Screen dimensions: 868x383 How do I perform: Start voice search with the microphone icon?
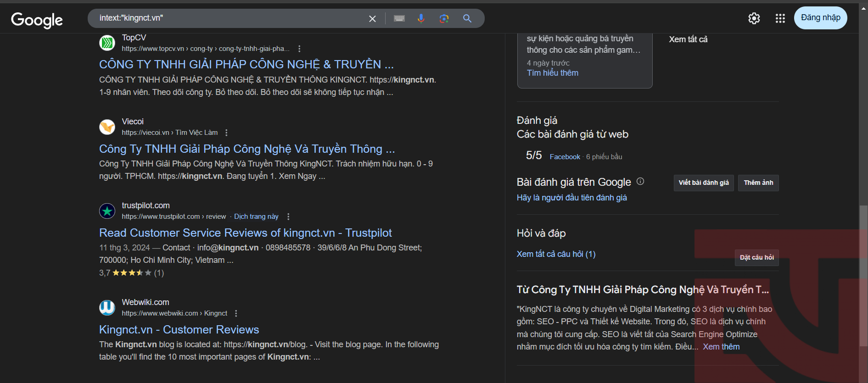point(421,18)
